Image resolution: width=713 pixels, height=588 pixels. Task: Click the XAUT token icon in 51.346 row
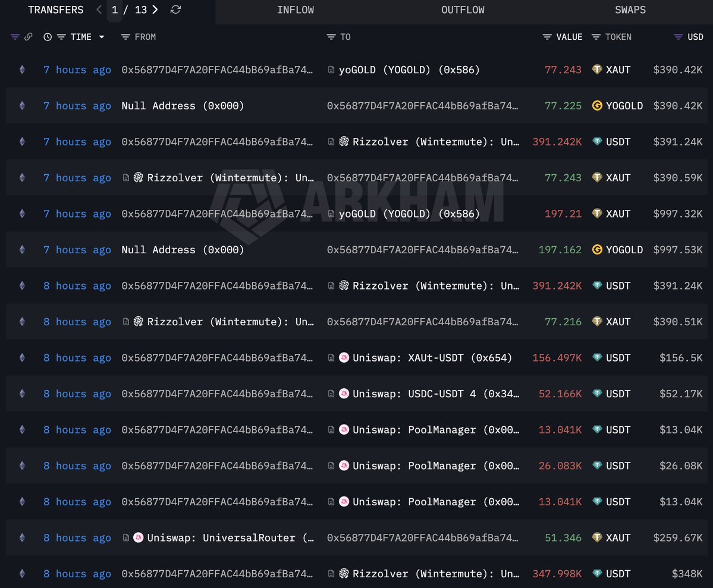[x=597, y=537]
